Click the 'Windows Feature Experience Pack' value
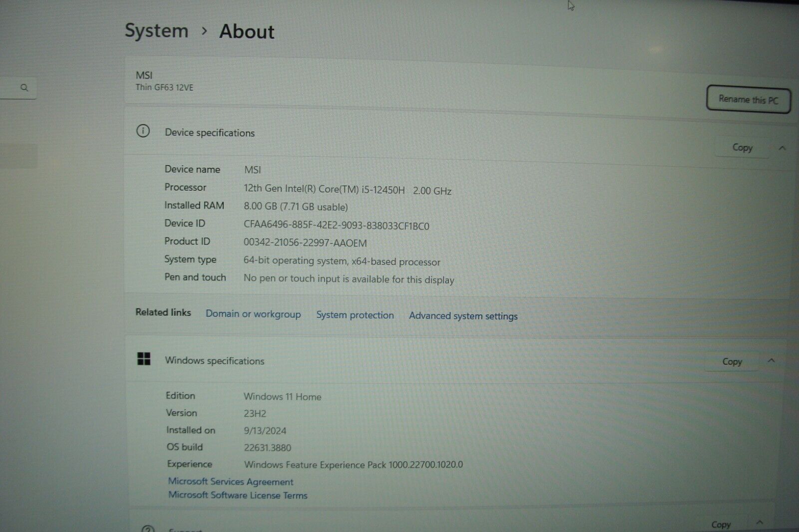799x532 pixels. pos(354,465)
